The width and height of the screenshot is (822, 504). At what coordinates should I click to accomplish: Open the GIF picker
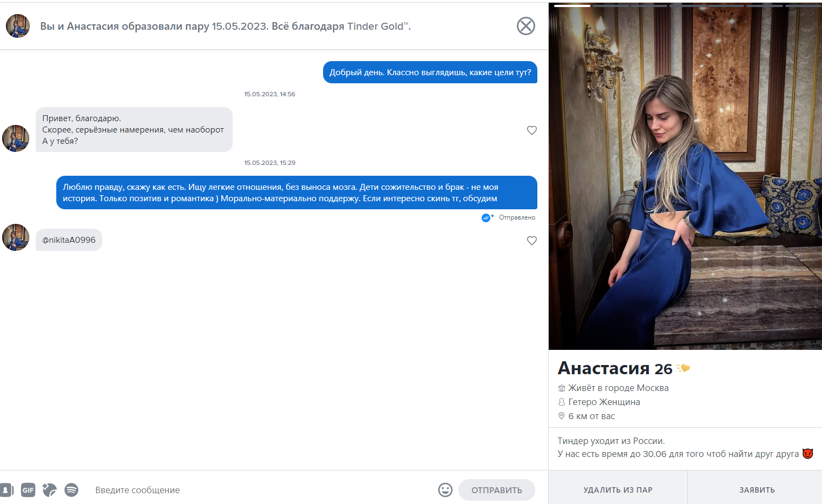[28, 490]
